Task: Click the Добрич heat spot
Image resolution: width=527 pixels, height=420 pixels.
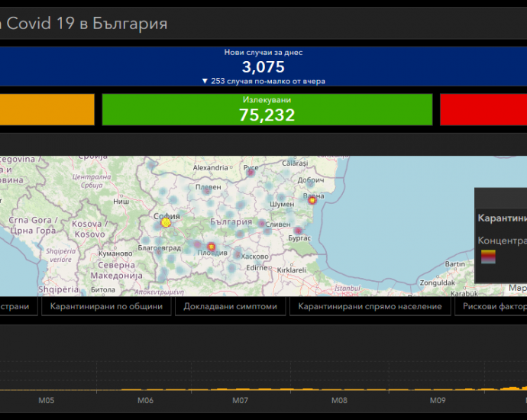Action: [310, 184]
